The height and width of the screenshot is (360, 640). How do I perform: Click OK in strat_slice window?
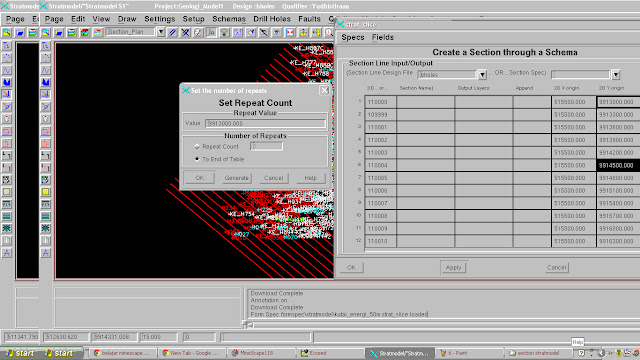tap(351, 268)
